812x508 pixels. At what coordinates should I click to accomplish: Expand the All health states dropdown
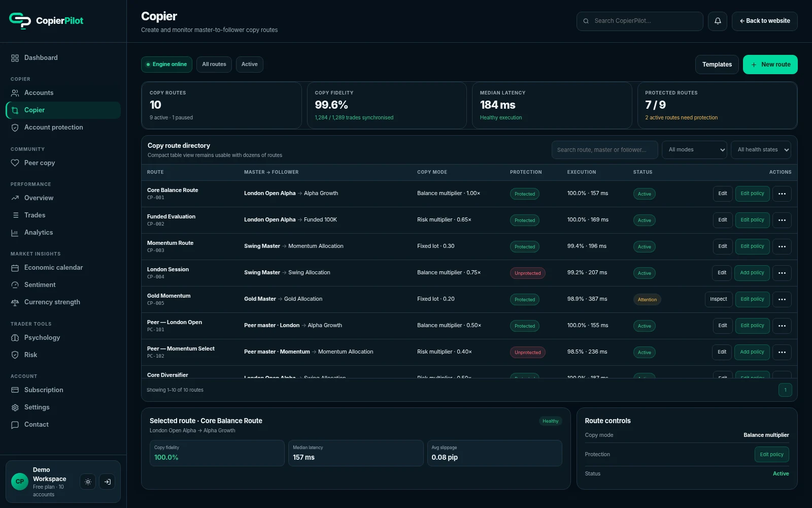point(761,150)
